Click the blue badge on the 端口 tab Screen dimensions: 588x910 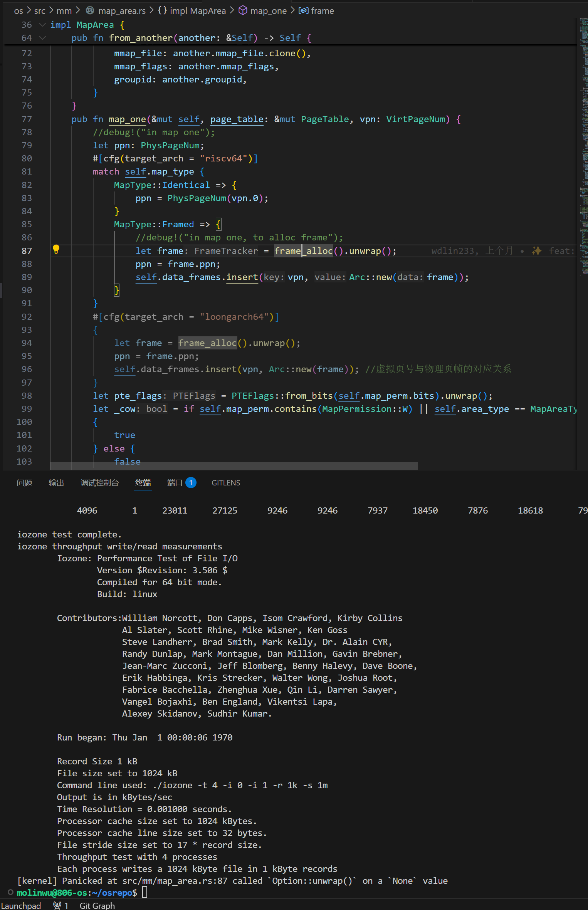pos(191,483)
